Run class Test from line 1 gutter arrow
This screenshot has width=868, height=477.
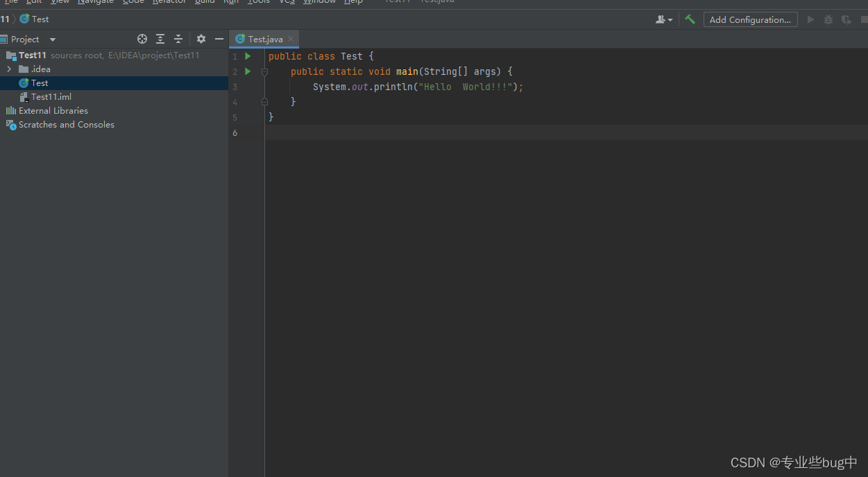coord(248,56)
